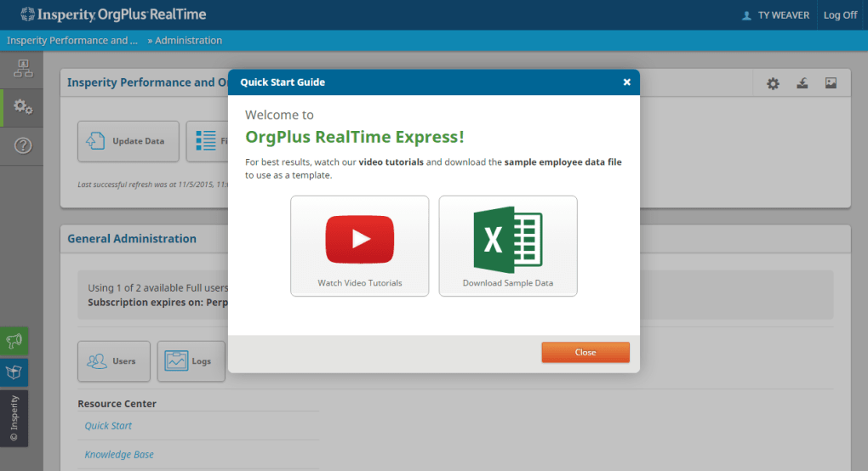Follow the Quick Start resource link
The height and width of the screenshot is (471, 868).
click(108, 426)
